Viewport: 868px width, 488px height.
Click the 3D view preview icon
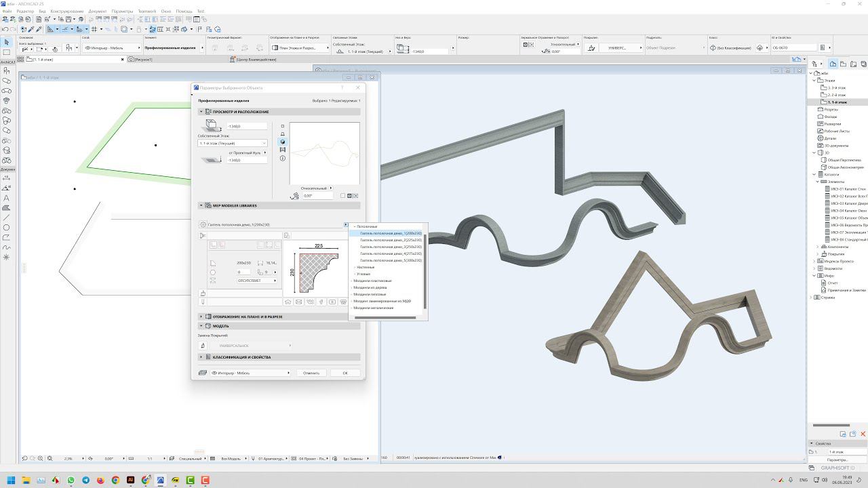click(283, 142)
